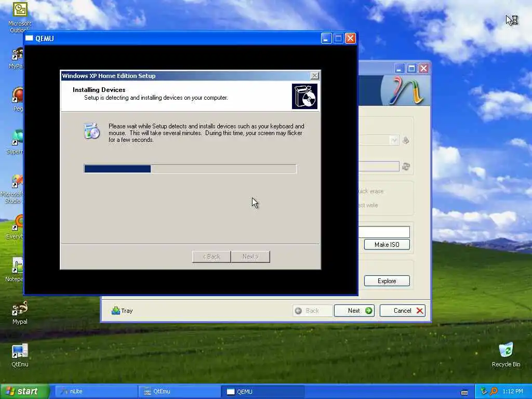Click the keyboard icon in the taskbar tray
This screenshot has height=399, width=532.
[x=464, y=392]
